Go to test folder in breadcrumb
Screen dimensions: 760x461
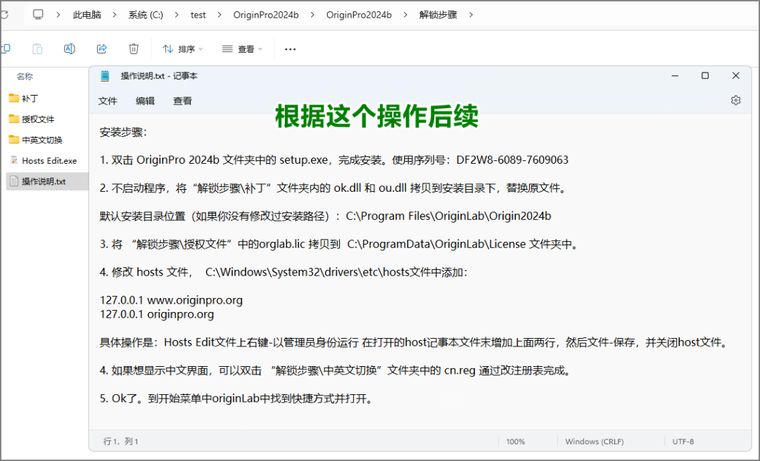click(198, 15)
